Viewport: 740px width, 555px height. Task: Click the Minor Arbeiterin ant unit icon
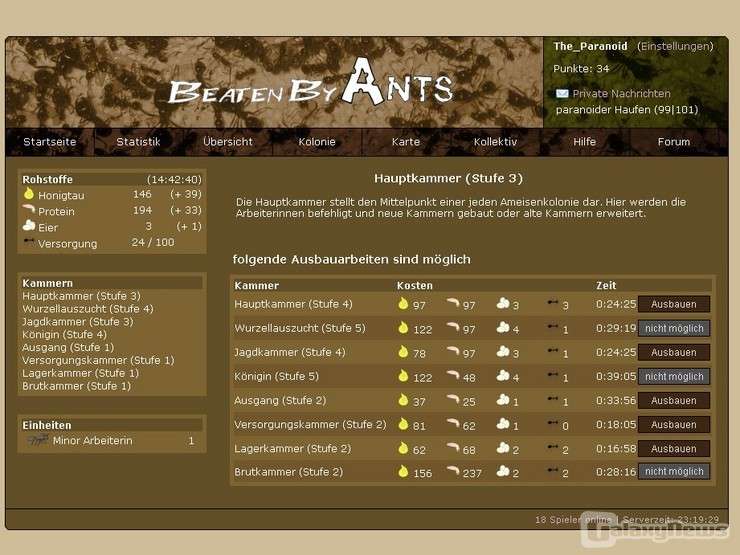point(38,440)
